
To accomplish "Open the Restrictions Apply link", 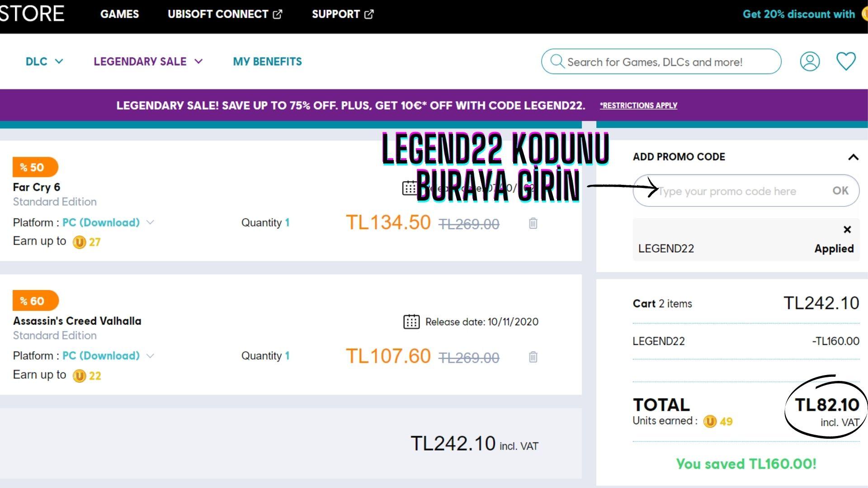I will (638, 106).
